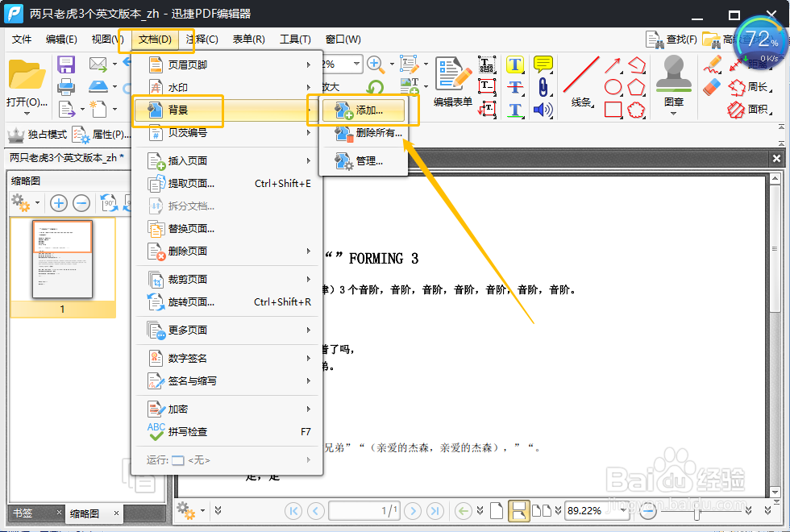Select page 1 thumbnail in sidebar
This screenshot has height=532, width=790.
(63, 258)
